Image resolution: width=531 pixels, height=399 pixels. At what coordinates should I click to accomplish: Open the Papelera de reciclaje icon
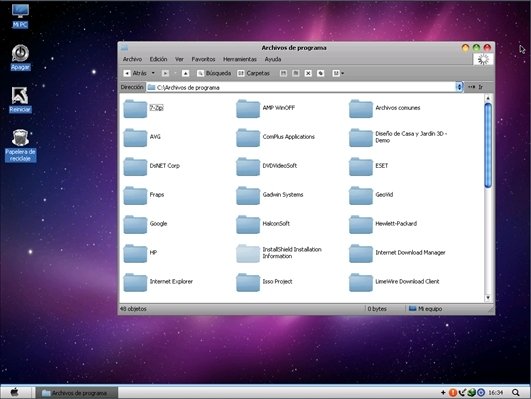tap(20, 145)
